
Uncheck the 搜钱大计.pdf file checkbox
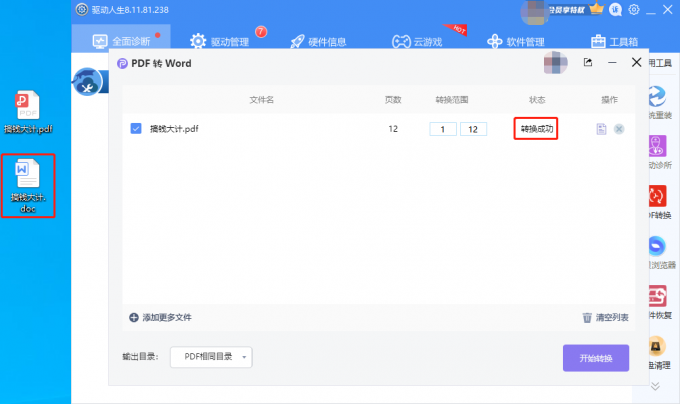coord(136,128)
